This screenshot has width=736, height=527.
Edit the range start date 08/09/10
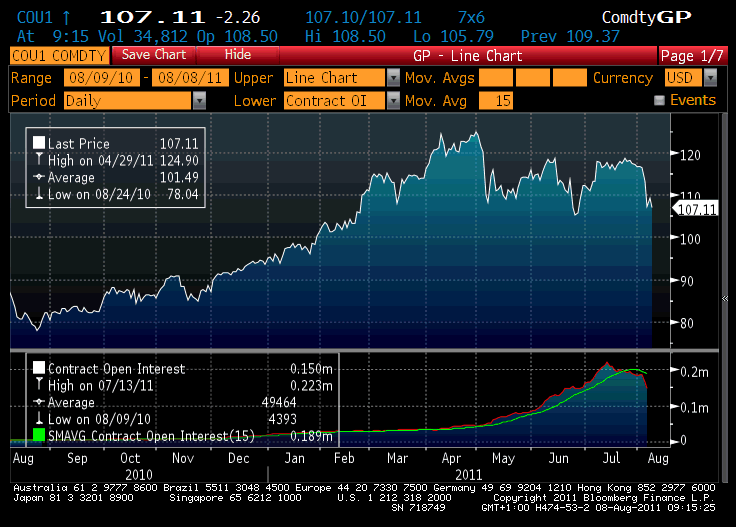tap(101, 78)
